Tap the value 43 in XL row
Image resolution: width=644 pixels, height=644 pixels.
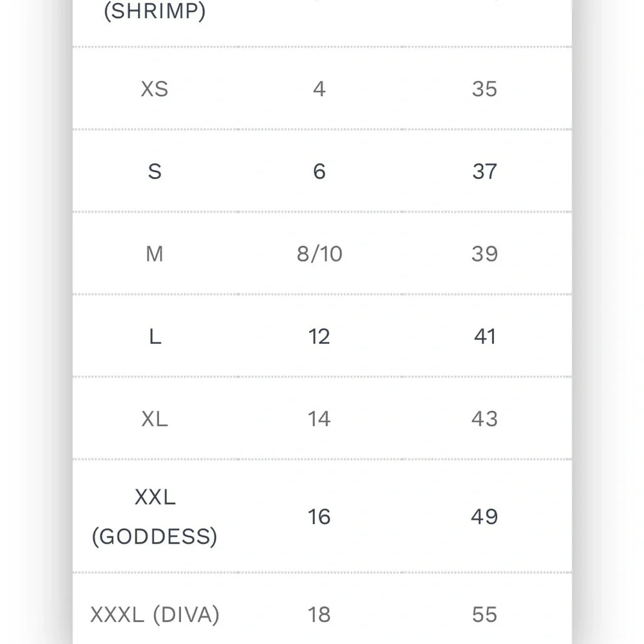pos(484,419)
